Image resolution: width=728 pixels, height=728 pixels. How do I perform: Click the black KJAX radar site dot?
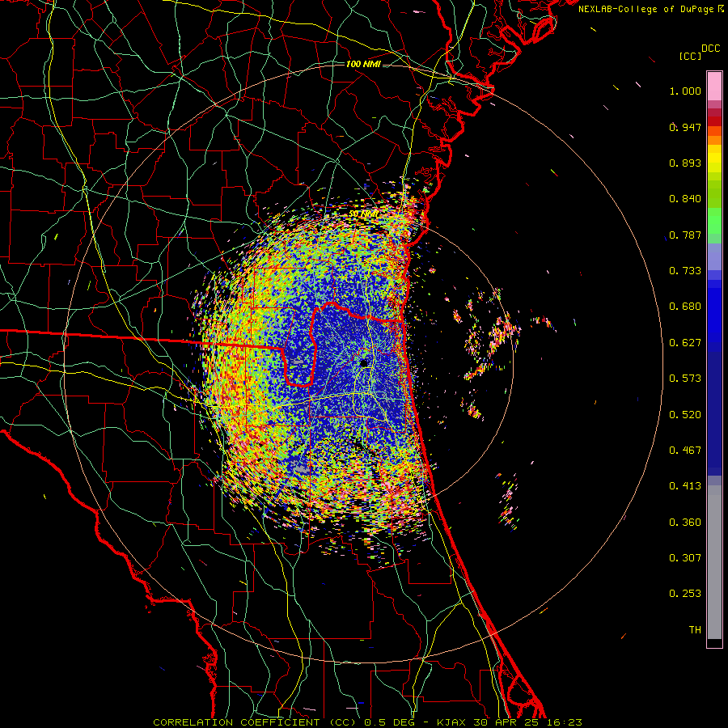click(364, 362)
